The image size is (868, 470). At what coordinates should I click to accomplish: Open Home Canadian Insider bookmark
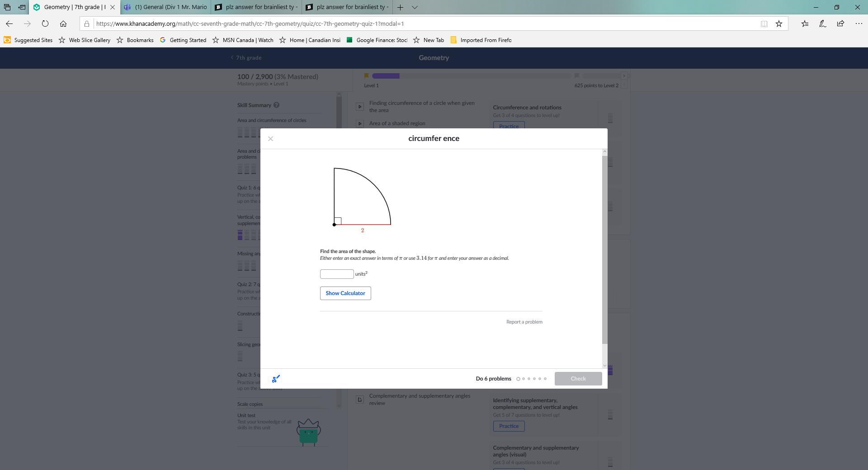(310, 40)
